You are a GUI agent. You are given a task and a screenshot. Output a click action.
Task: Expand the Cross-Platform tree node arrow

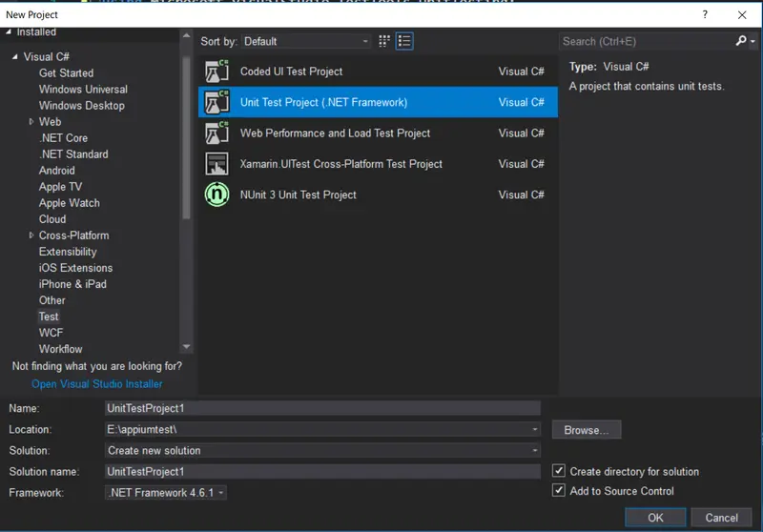point(31,235)
